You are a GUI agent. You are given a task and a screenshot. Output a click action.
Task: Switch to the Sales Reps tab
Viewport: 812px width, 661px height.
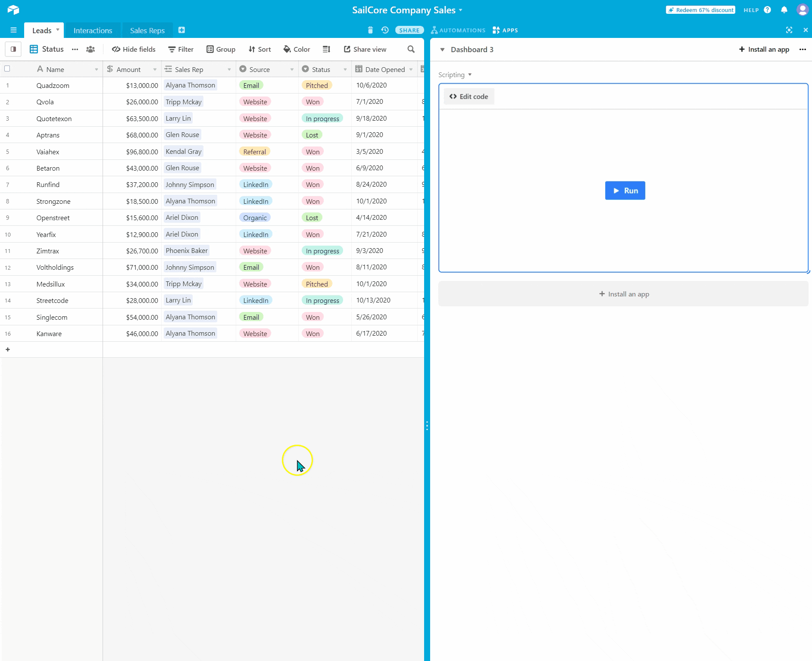click(147, 30)
